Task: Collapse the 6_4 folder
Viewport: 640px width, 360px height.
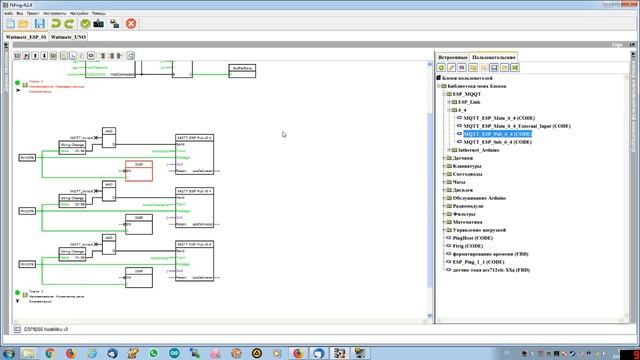Action: tap(449, 110)
